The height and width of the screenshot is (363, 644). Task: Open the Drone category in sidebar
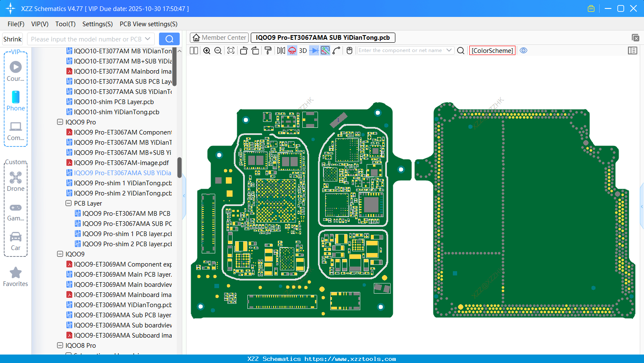16,181
